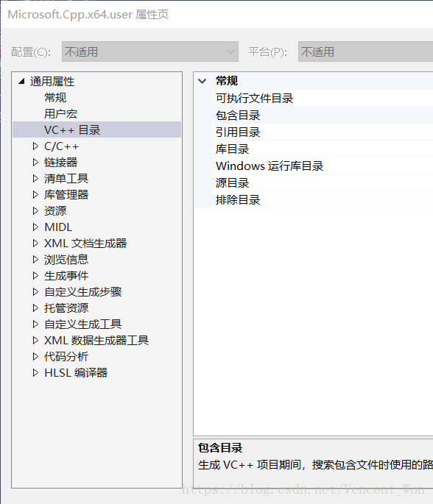The height and width of the screenshot is (504, 433).
Task: Collapse the 通用属性 tree node
Action: [21, 81]
